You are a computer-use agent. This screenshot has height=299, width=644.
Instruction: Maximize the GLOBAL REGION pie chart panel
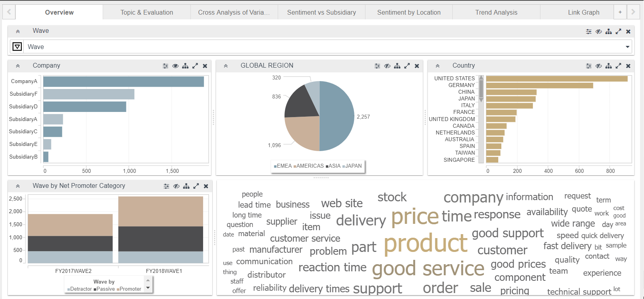point(407,66)
